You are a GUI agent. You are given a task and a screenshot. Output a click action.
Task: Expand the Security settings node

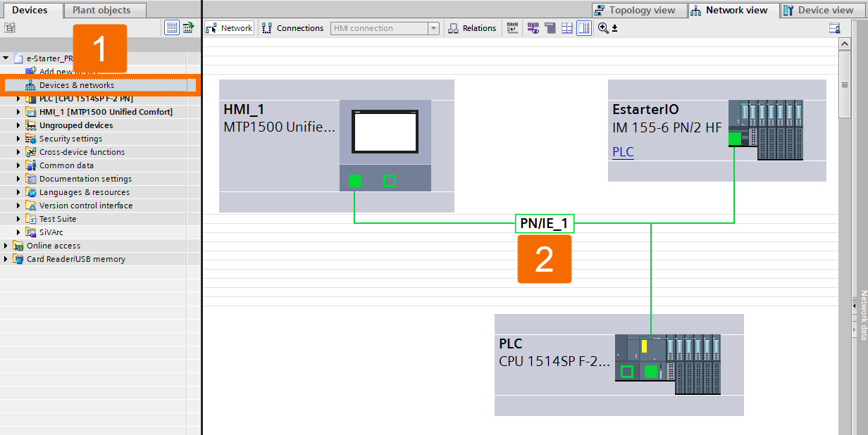[x=19, y=139]
